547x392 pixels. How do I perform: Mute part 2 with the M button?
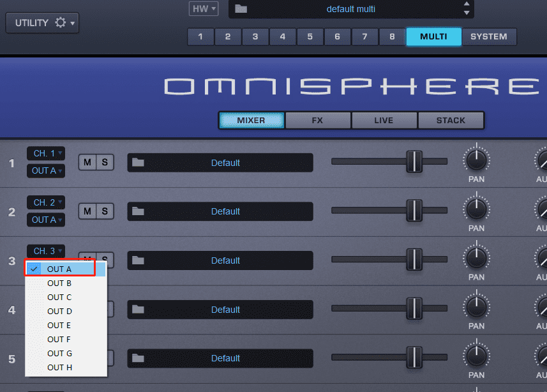[87, 211]
